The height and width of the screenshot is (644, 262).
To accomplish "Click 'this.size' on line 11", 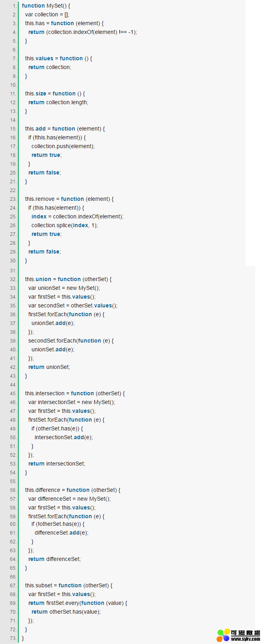I will (x=35, y=93).
